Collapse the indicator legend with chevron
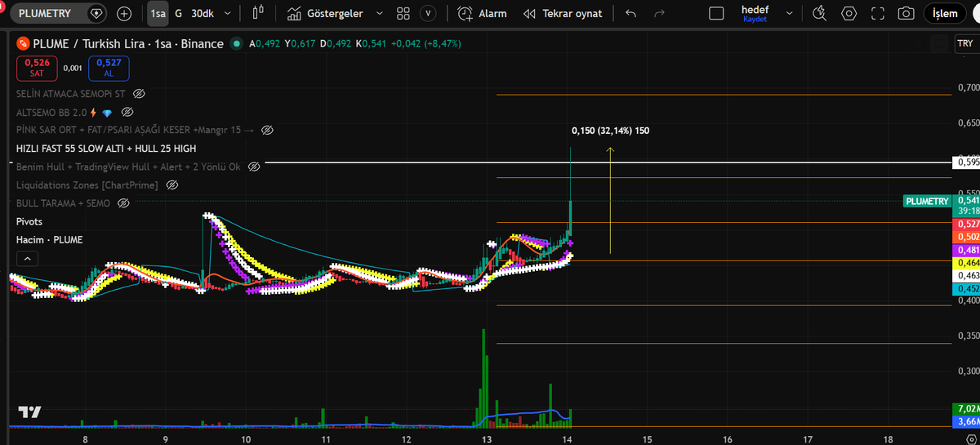This screenshot has width=980, height=445. coord(27,259)
